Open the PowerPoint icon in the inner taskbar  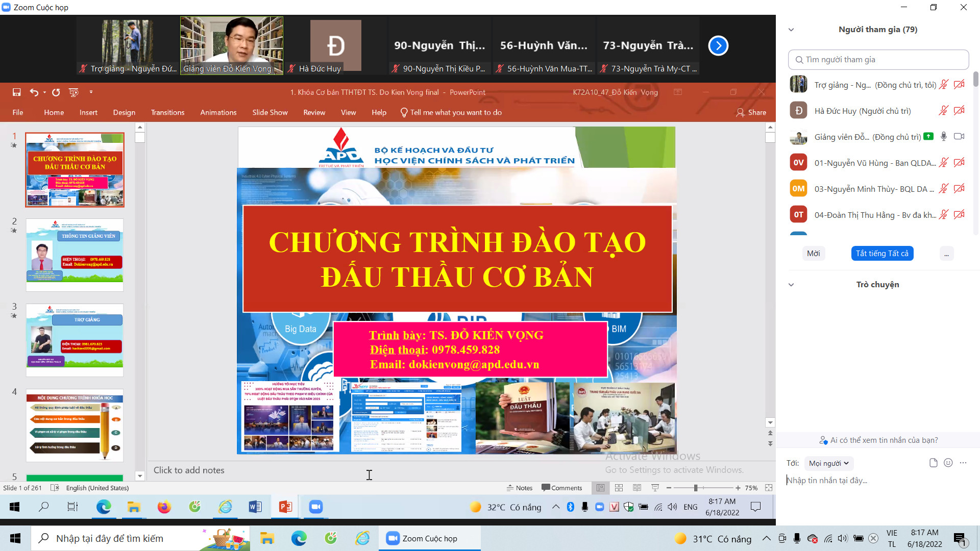coord(285,507)
